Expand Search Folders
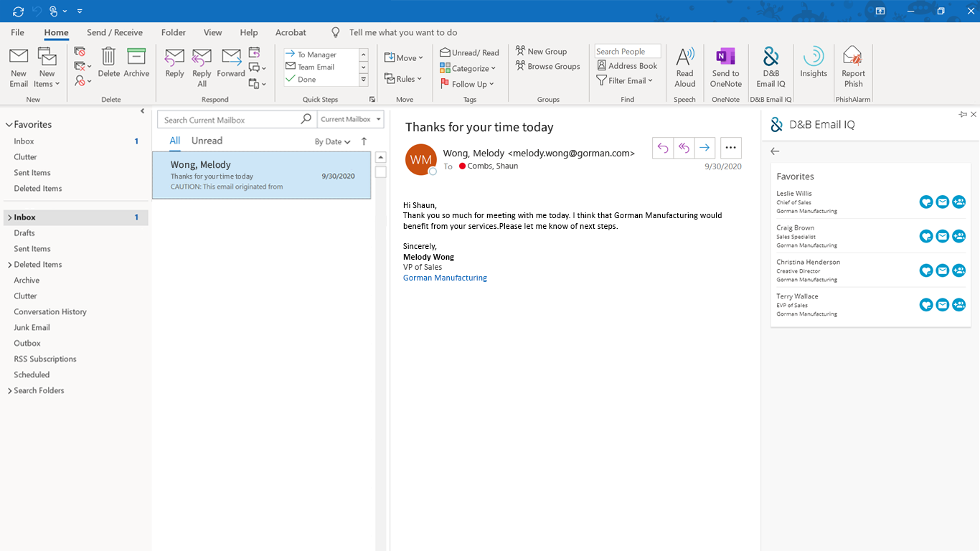This screenshot has height=551, width=980. point(9,391)
